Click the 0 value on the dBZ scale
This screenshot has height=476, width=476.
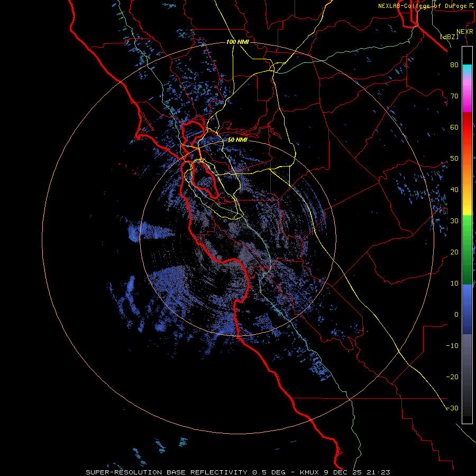coord(456,315)
